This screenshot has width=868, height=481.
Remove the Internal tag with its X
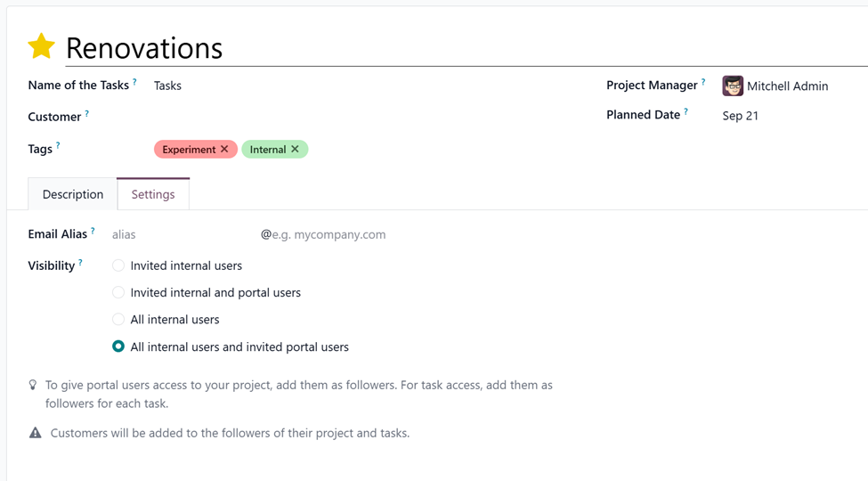tap(296, 150)
